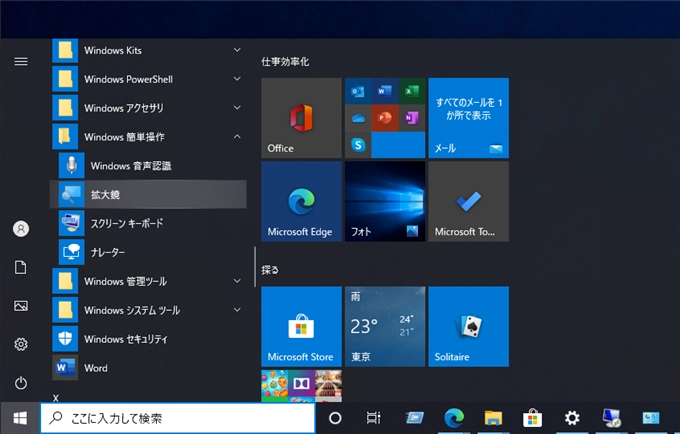
Task: Open 拡大鏡 magnifier app
Action: [148, 194]
